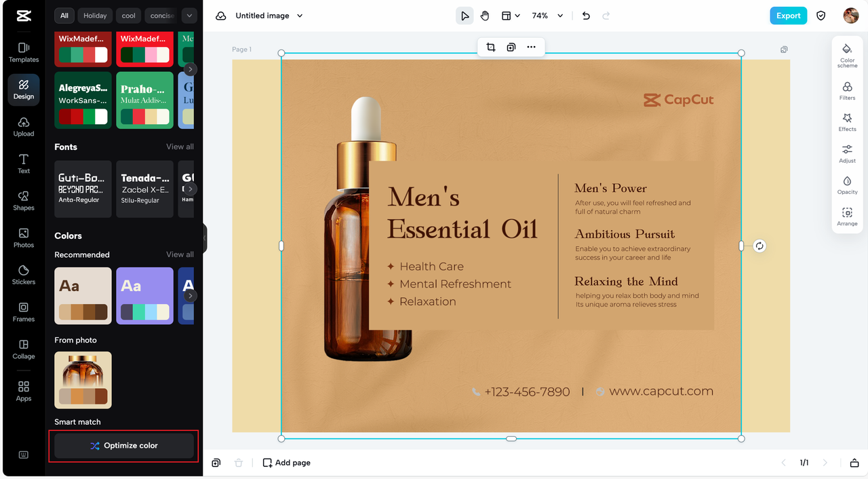Apply the Guti-Bo Anta-Regular font pairing
Screen dimensions: 868x479
tap(83, 189)
